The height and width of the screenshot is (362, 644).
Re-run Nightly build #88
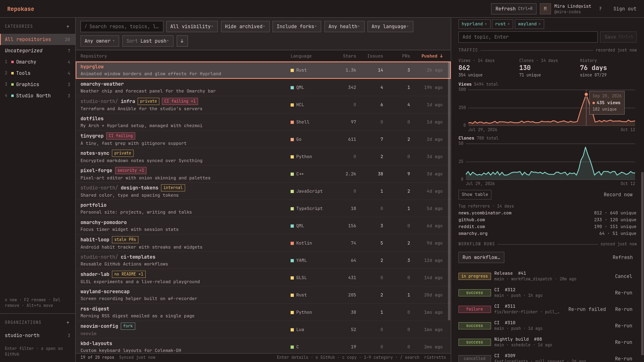click(x=623, y=342)
